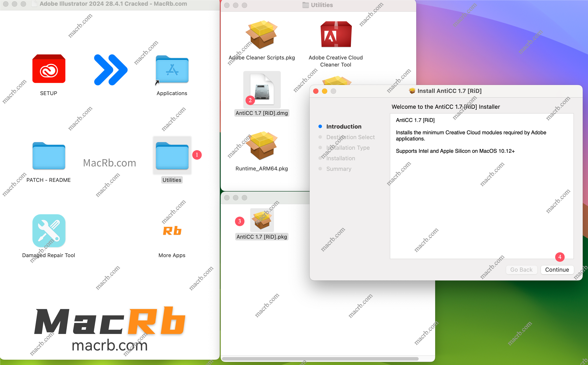Image resolution: width=588 pixels, height=365 pixels.
Task: Click the Applications label
Action: coord(172,93)
